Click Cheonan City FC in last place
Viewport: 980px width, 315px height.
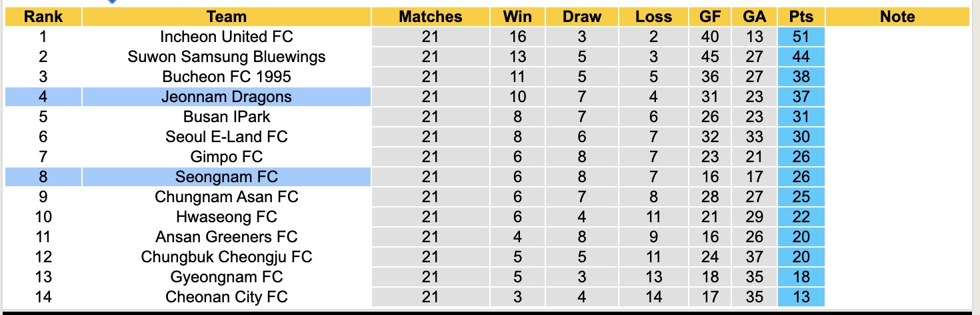pyautogui.click(x=227, y=297)
